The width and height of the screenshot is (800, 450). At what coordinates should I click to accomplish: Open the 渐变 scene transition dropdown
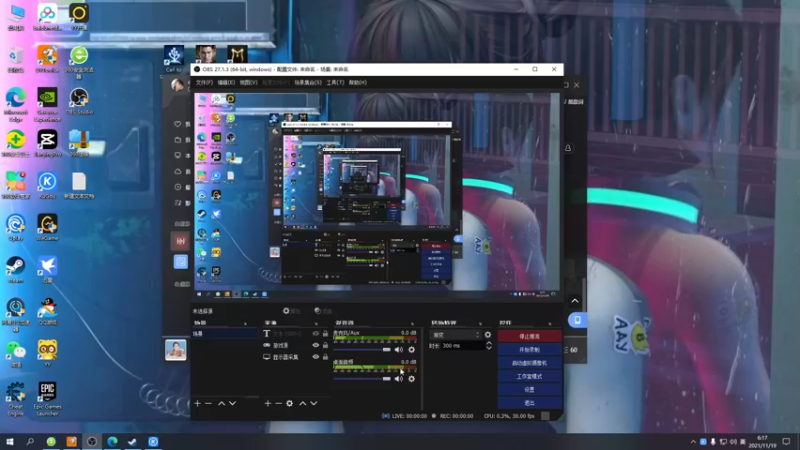point(456,335)
